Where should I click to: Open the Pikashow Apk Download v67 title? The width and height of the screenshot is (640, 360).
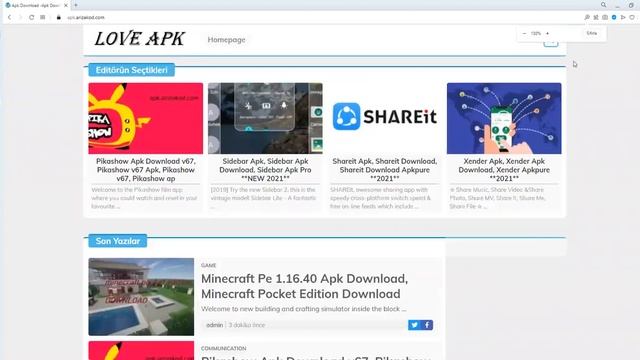pos(146,170)
